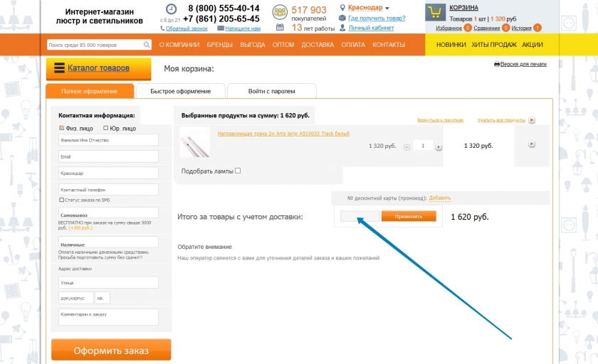
Task: Select the Юр. лицо option
Action: coord(105,128)
